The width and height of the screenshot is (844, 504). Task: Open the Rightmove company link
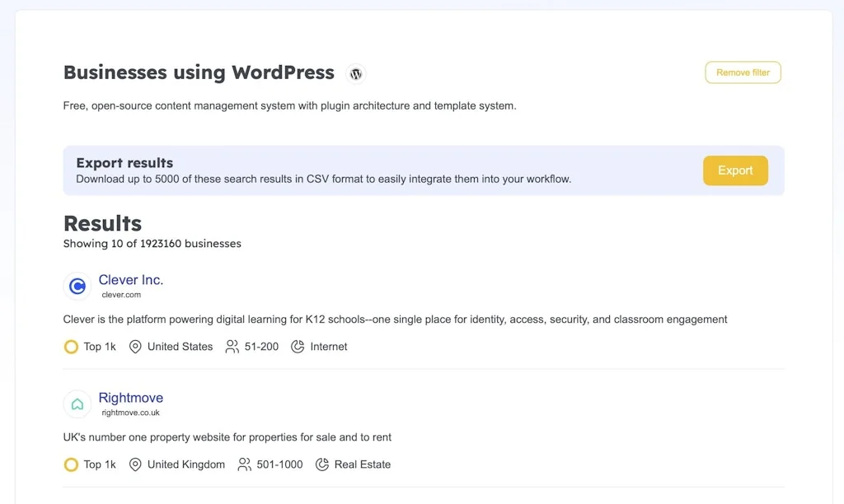coord(130,398)
